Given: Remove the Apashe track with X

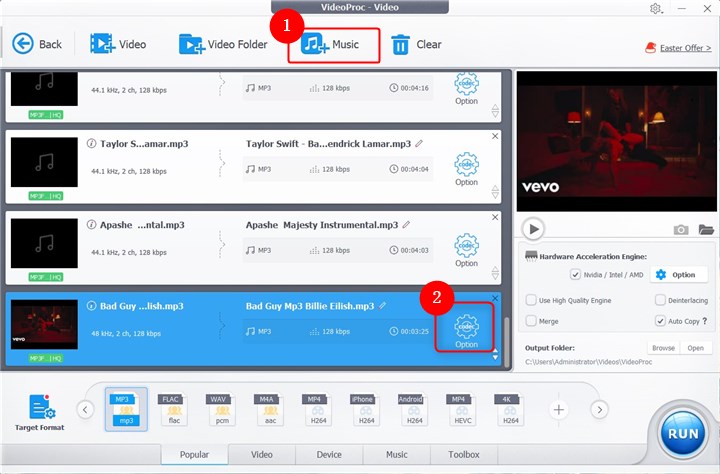Looking at the screenshot, I should coord(495,217).
